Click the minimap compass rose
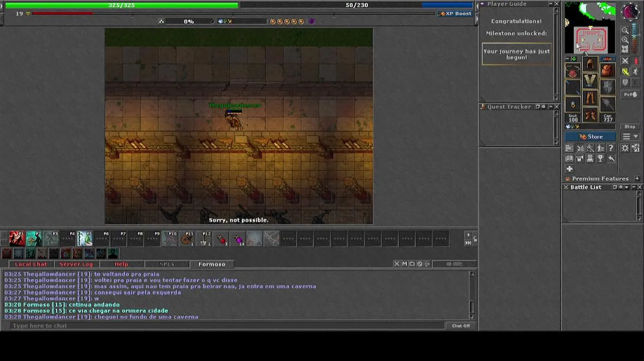 point(630,12)
